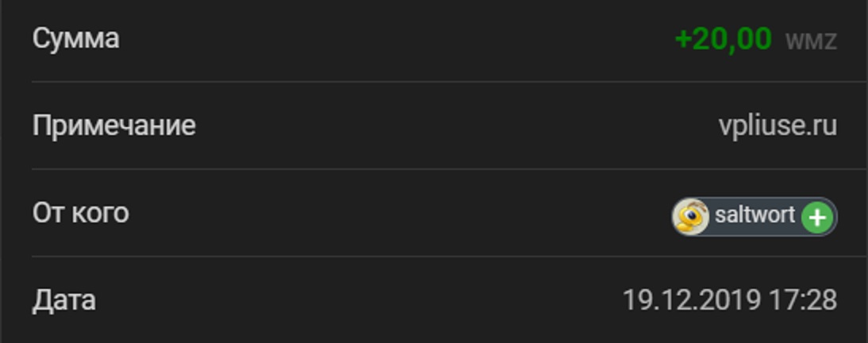Select the +20,00 amount value
The width and height of the screenshot is (868, 343).
(723, 40)
